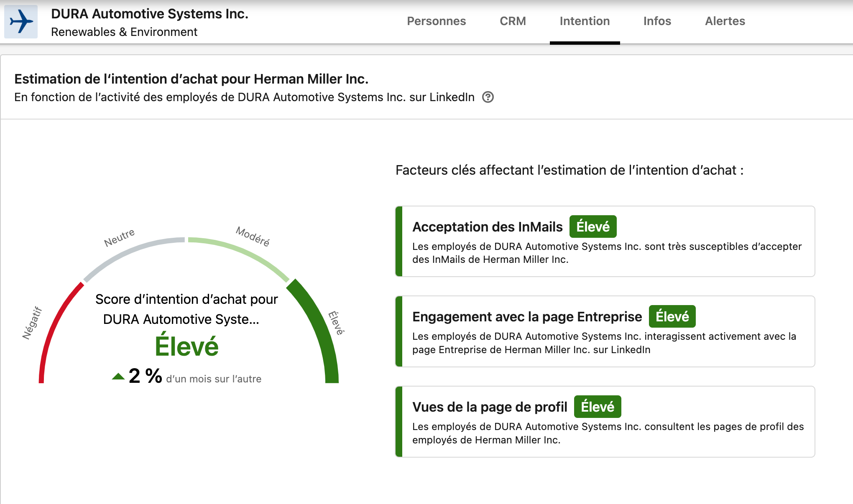Select the Intention tab

pyautogui.click(x=585, y=21)
